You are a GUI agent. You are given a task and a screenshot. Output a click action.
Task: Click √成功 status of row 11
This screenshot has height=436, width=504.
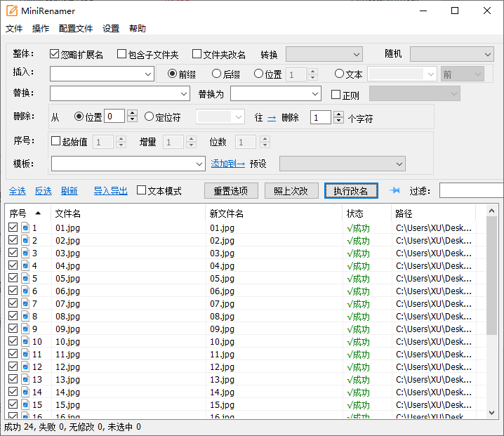(x=358, y=354)
